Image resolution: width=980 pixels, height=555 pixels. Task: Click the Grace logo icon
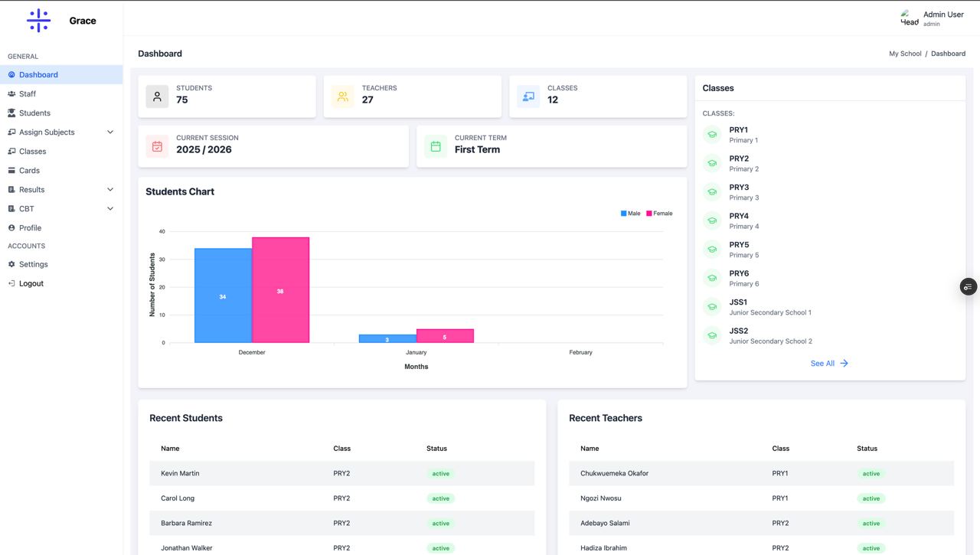38,21
